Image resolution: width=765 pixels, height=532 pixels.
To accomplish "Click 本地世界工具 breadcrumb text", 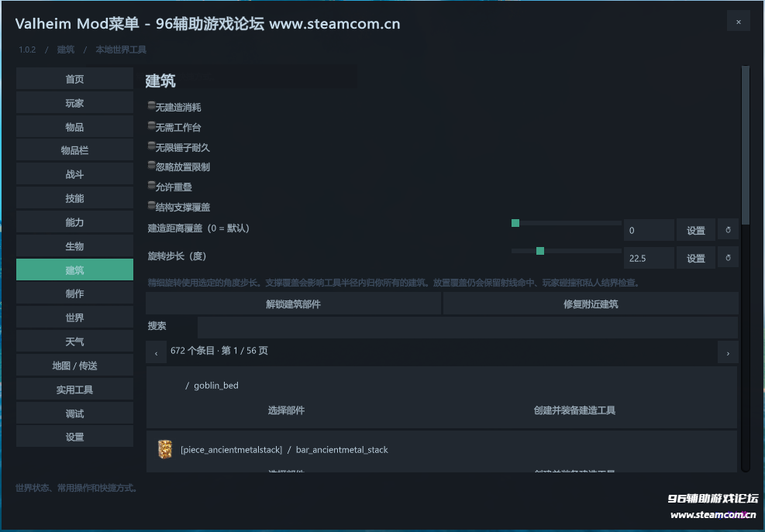I will 120,50.
